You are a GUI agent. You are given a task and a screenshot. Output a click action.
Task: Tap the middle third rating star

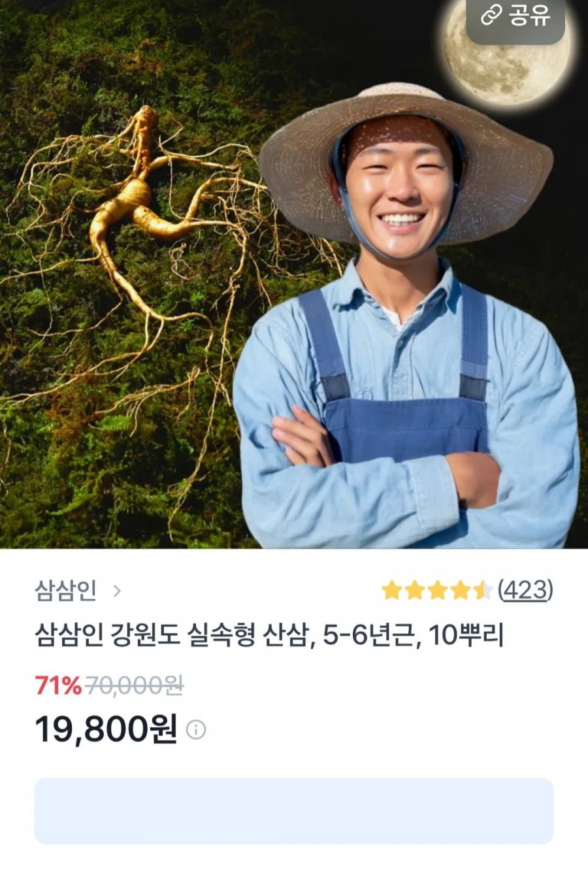click(437, 590)
